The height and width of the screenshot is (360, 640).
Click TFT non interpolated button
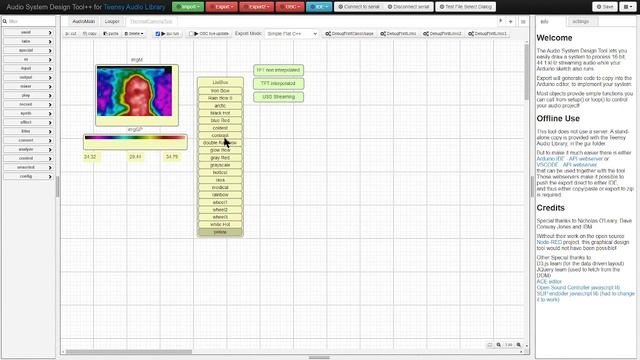278,70
